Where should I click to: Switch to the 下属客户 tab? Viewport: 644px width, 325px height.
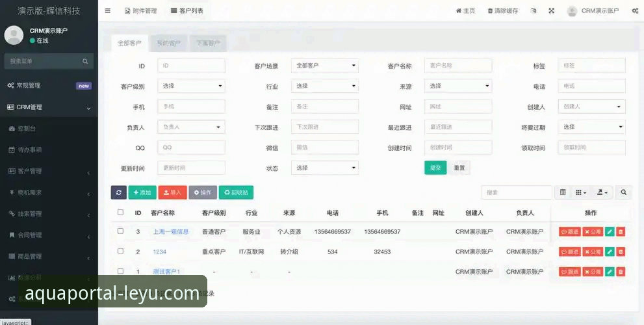208,43
